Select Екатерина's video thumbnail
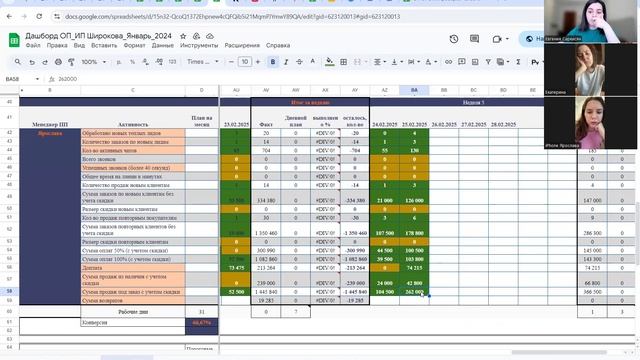 click(x=590, y=70)
